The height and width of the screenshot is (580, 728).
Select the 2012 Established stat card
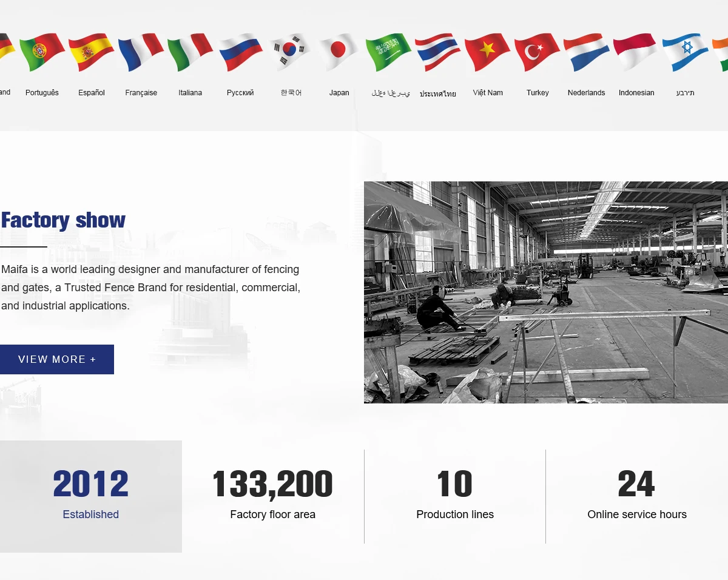point(91,496)
